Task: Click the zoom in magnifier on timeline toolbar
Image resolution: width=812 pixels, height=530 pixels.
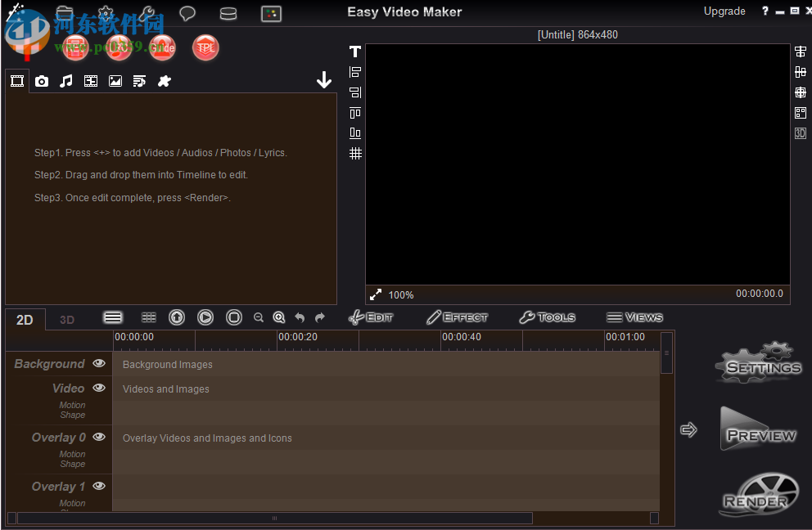Action: [279, 317]
